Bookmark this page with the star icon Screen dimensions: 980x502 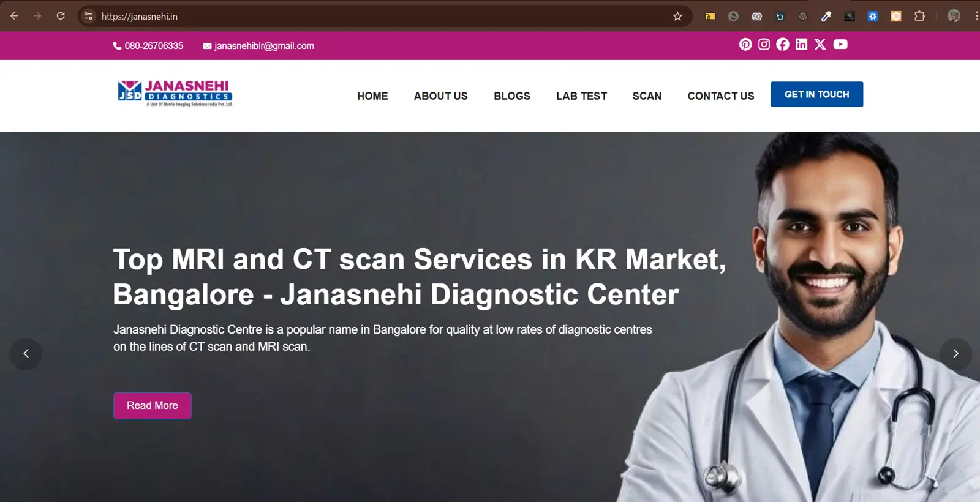point(677,17)
